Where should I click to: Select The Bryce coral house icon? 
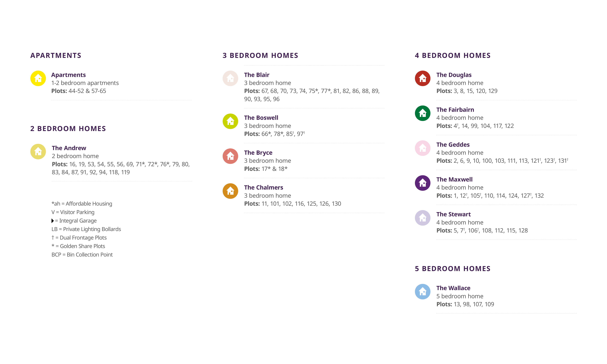(x=230, y=156)
